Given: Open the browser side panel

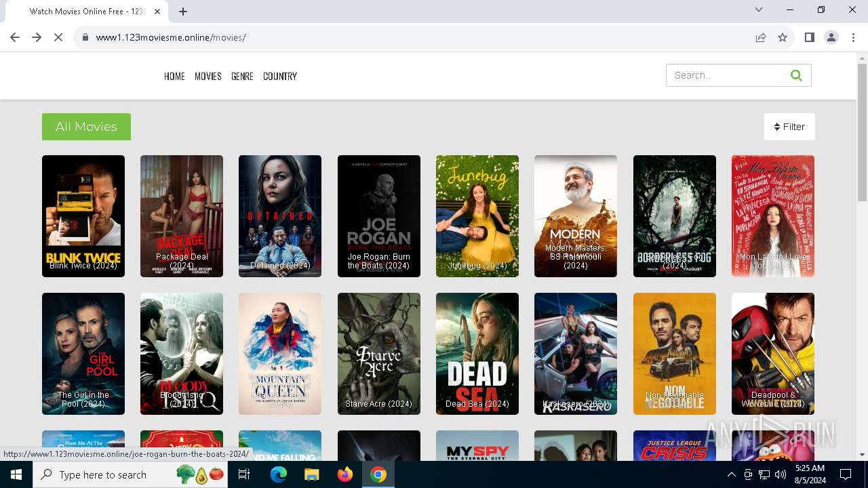Looking at the screenshot, I should point(809,37).
